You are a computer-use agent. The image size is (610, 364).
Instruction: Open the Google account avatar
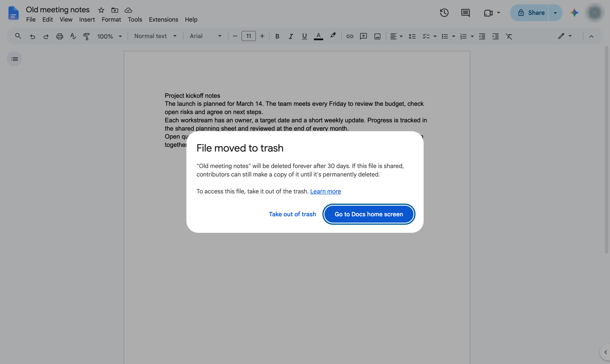[595, 13]
